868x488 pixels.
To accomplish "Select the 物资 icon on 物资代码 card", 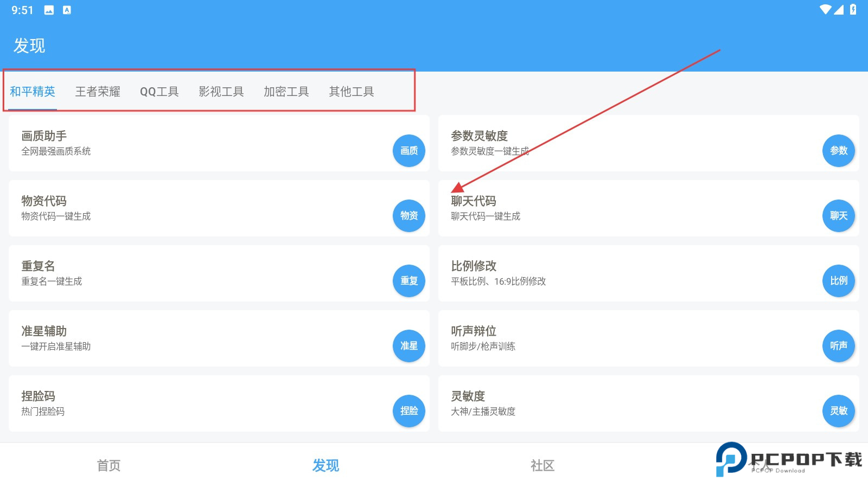I will tap(409, 216).
